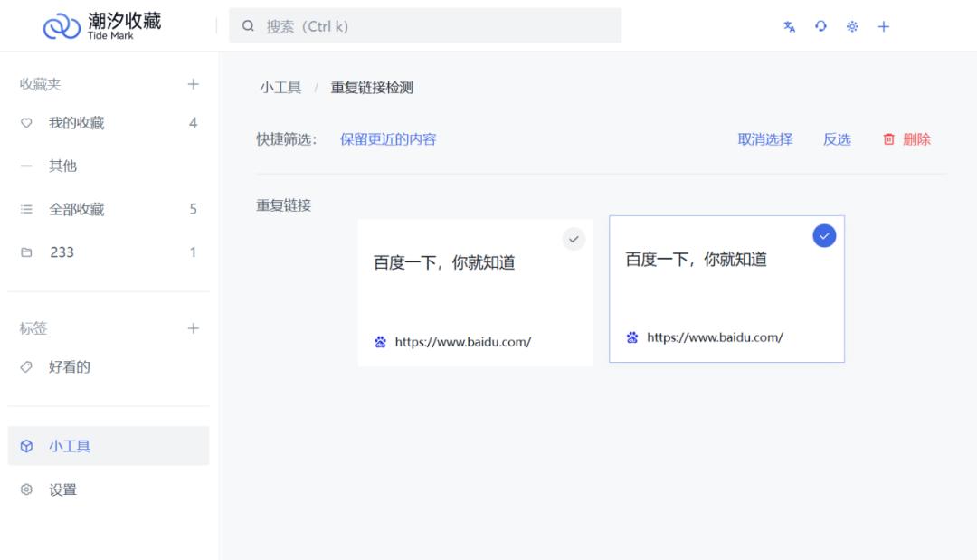Click the search magnifier icon
977x560 pixels.
click(x=248, y=26)
